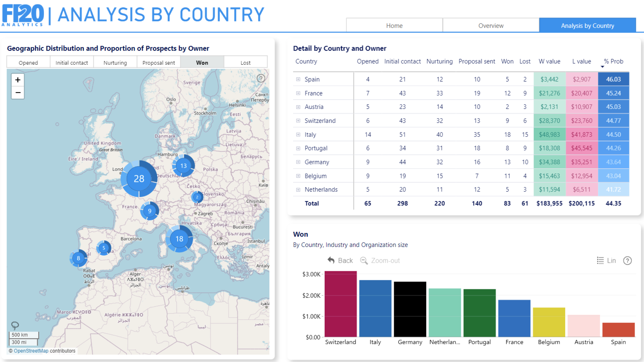Open the map help question mark icon

click(x=261, y=78)
